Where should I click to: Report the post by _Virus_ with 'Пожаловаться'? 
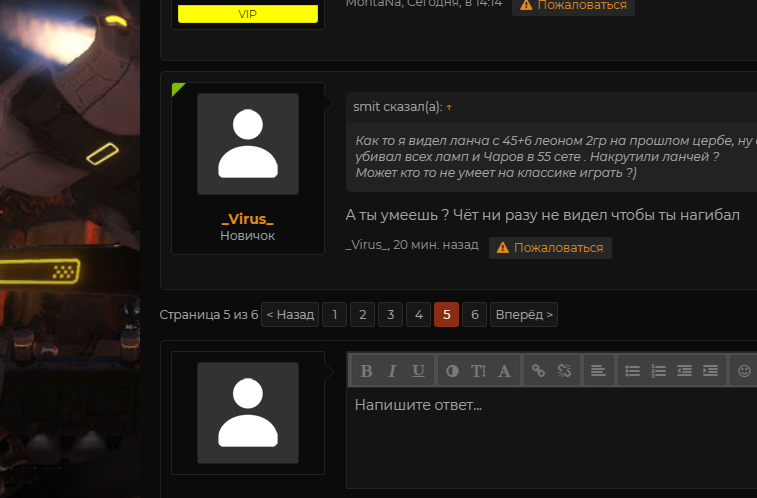point(550,247)
